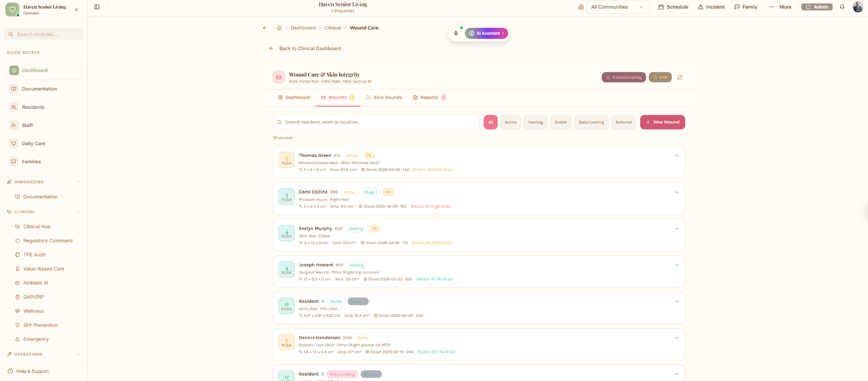This screenshot has height=381, width=868.
Task: Open the More options menu
Action: pos(780,7)
